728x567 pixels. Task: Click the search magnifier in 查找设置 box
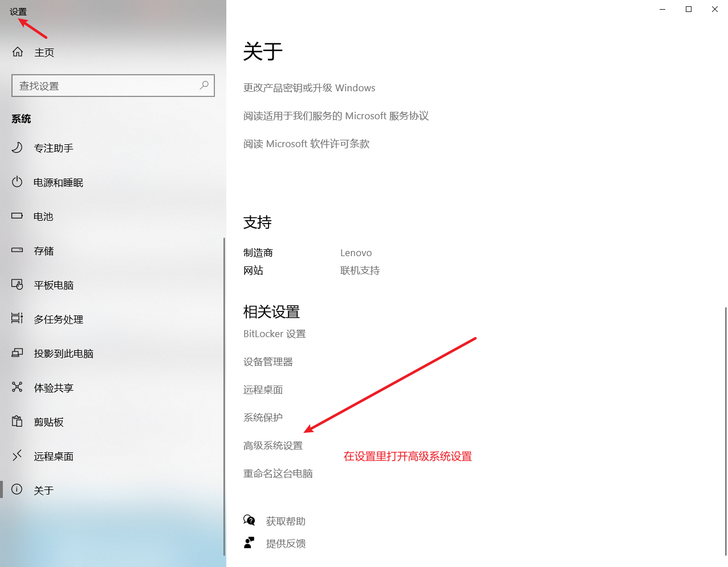pos(204,85)
